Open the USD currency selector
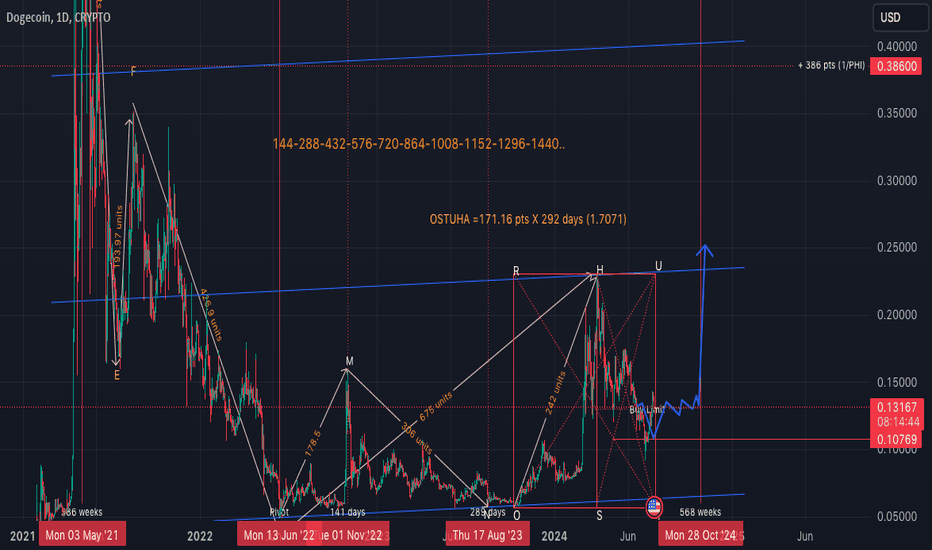The width and height of the screenshot is (932, 550). [900, 17]
